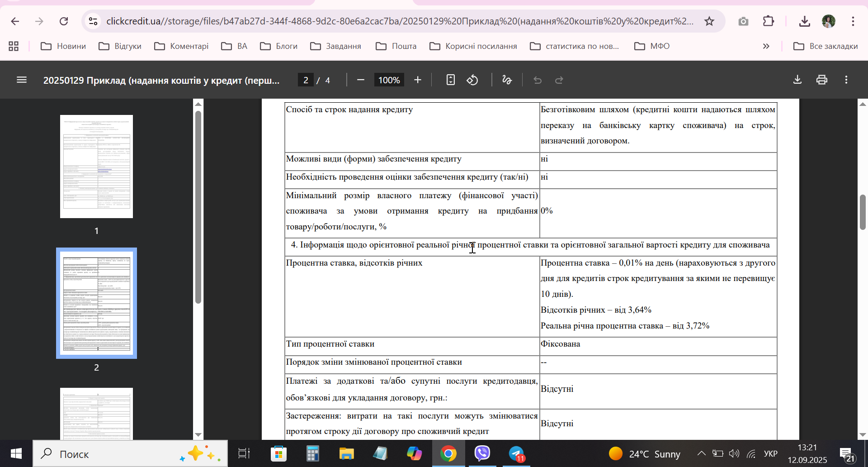Click the page number input field

[306, 80]
